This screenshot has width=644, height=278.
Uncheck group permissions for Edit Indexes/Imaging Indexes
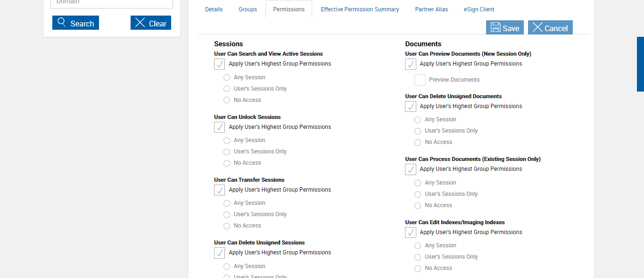coord(411,233)
